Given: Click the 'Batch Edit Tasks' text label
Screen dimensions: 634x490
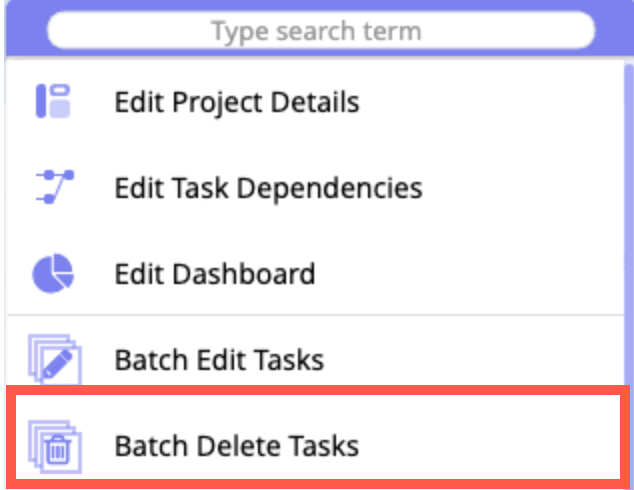Looking at the screenshot, I should coord(219,358).
